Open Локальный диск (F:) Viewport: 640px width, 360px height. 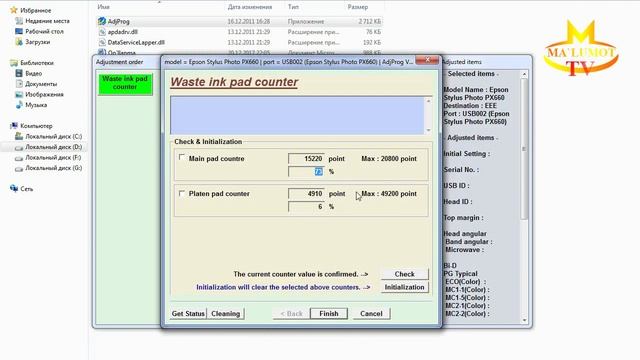coord(53,158)
